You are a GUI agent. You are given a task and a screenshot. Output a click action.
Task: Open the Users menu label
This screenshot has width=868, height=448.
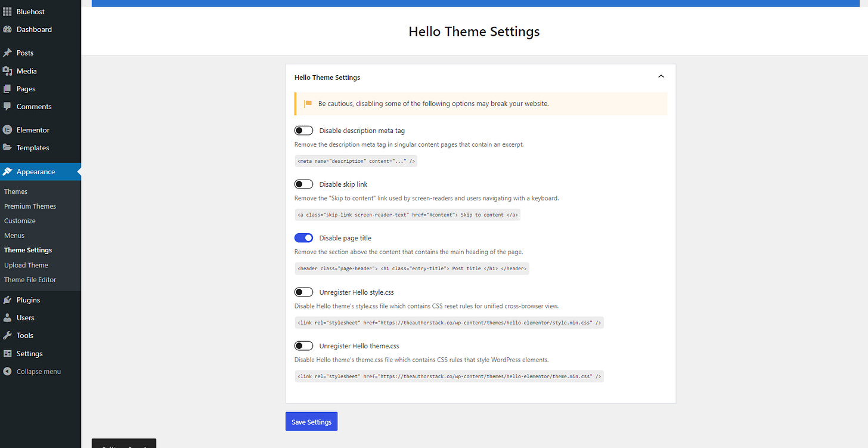coord(26,318)
